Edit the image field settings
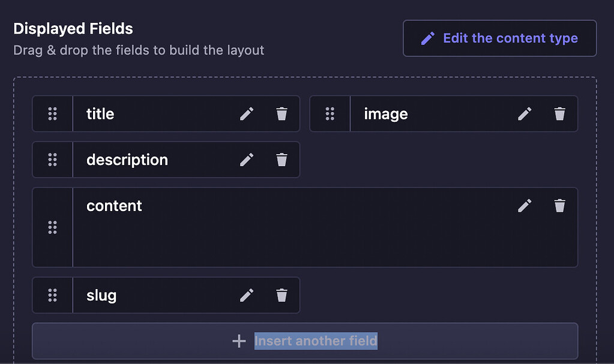 point(524,113)
